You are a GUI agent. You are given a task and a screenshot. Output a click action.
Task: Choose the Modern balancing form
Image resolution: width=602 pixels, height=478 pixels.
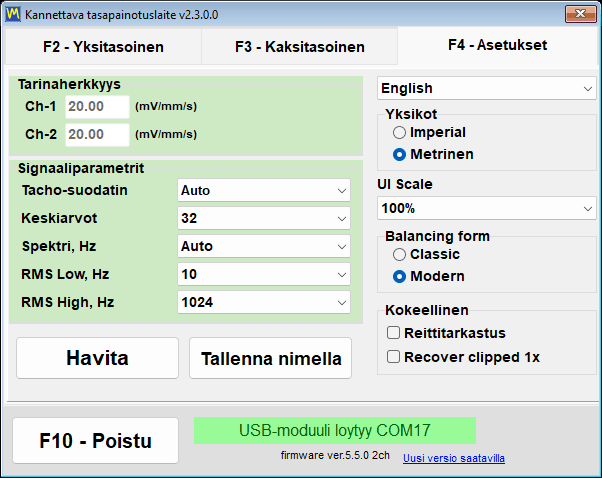[428, 276]
